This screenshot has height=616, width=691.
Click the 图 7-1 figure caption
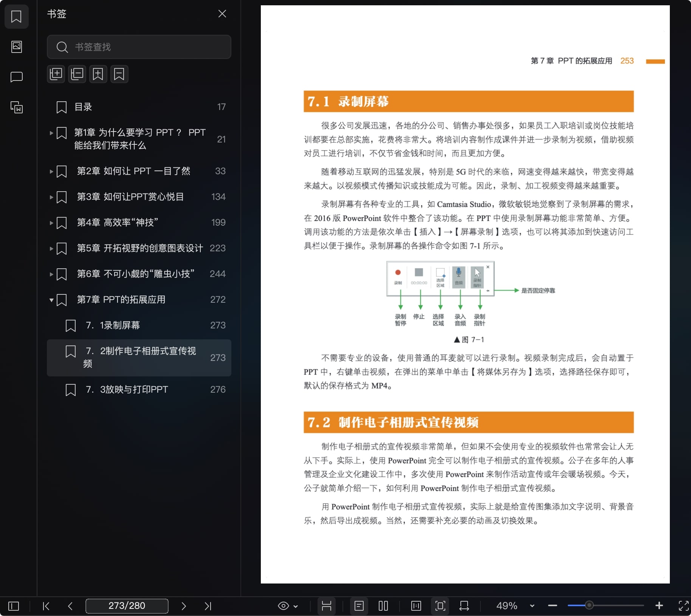(x=469, y=339)
